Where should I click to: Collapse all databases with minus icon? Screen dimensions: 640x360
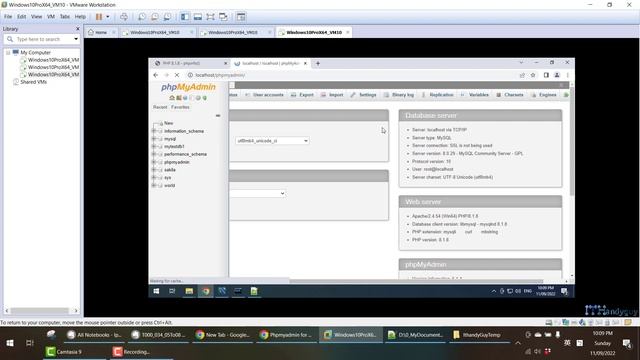point(218,116)
